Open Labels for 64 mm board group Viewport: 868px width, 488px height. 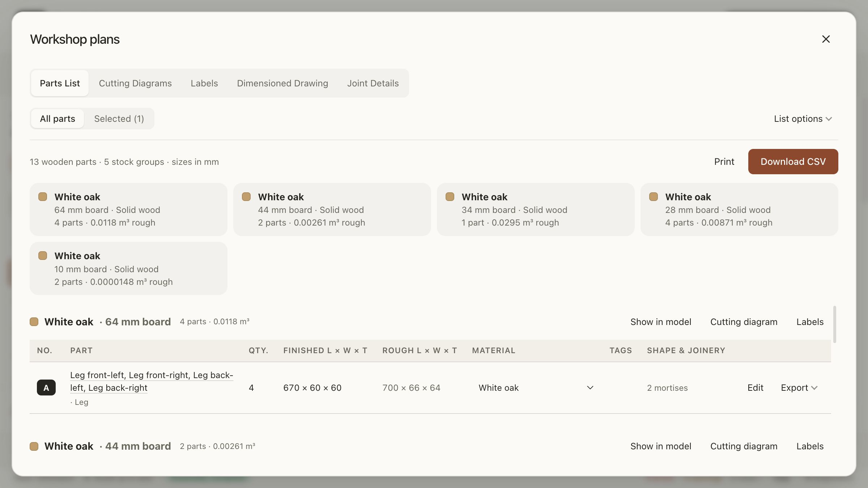[810, 322]
